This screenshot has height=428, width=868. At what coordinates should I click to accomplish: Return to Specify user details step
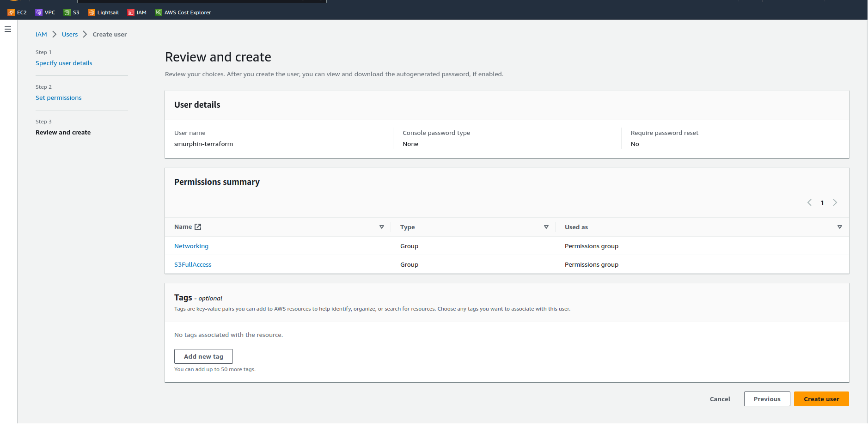coord(64,63)
